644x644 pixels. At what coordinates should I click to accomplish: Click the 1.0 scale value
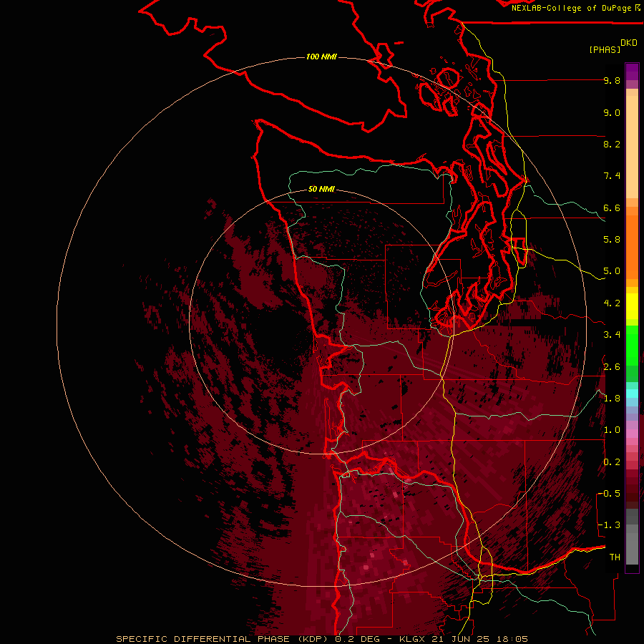[612, 430]
